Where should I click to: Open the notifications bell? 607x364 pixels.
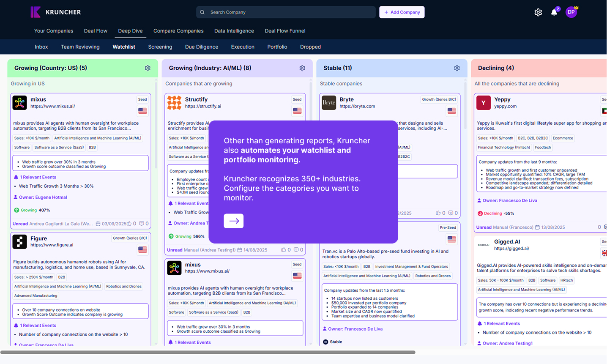click(554, 12)
